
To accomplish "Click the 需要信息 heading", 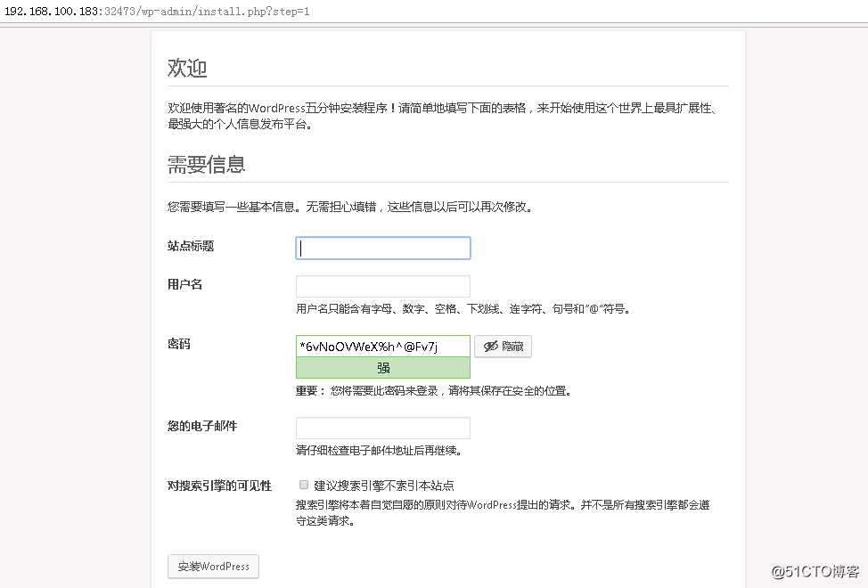I will [x=206, y=164].
